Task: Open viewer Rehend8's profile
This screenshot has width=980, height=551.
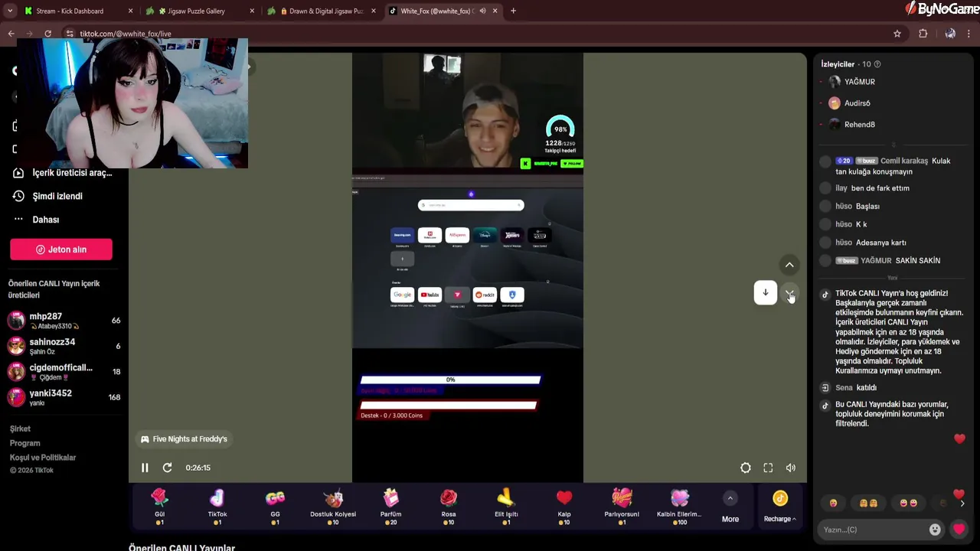Action: 860,125
